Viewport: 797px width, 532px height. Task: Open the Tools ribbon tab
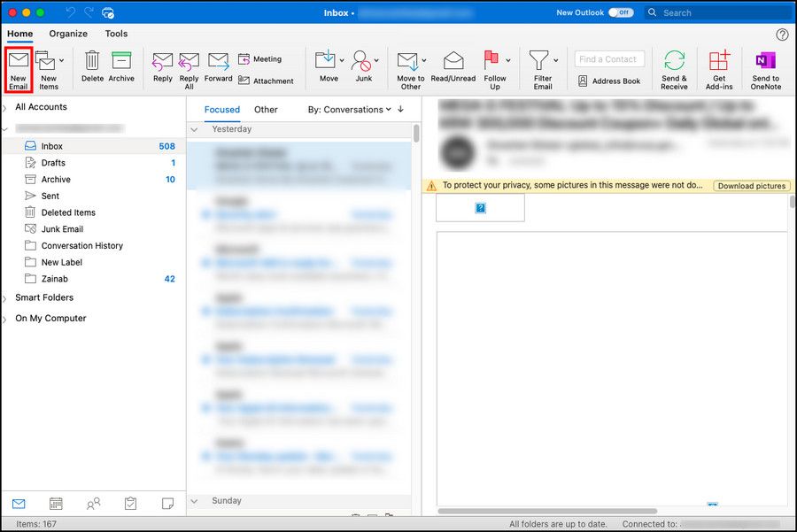click(116, 34)
